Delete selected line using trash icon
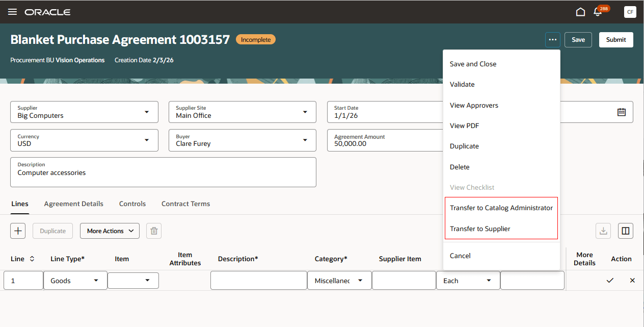Viewport: 644px width, 327px height. click(x=153, y=231)
